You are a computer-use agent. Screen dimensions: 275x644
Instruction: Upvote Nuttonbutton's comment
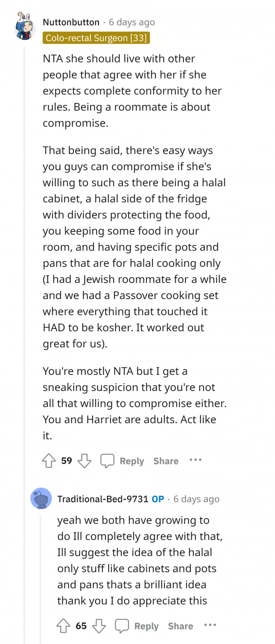[x=49, y=460]
